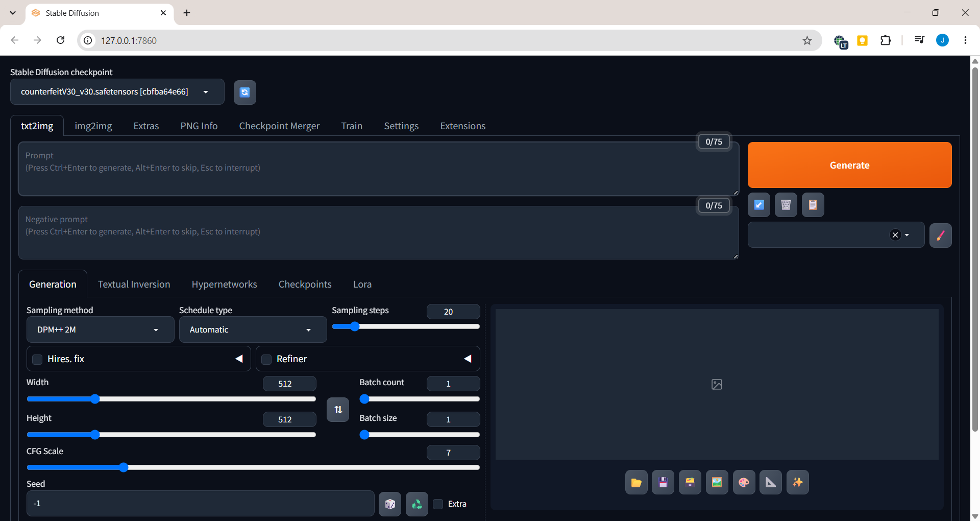
Task: Randomize seed with the dice icon
Action: click(390, 504)
